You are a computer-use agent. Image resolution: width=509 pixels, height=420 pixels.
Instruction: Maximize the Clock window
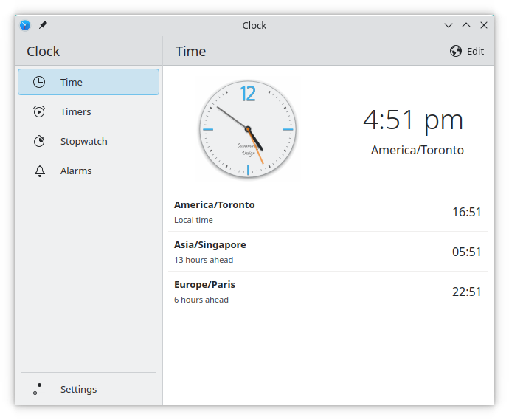point(466,25)
